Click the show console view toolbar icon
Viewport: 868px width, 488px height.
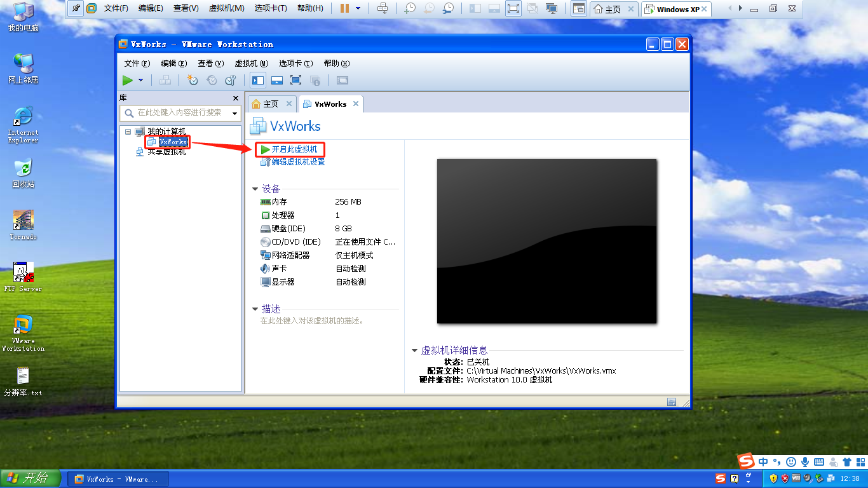click(x=341, y=80)
